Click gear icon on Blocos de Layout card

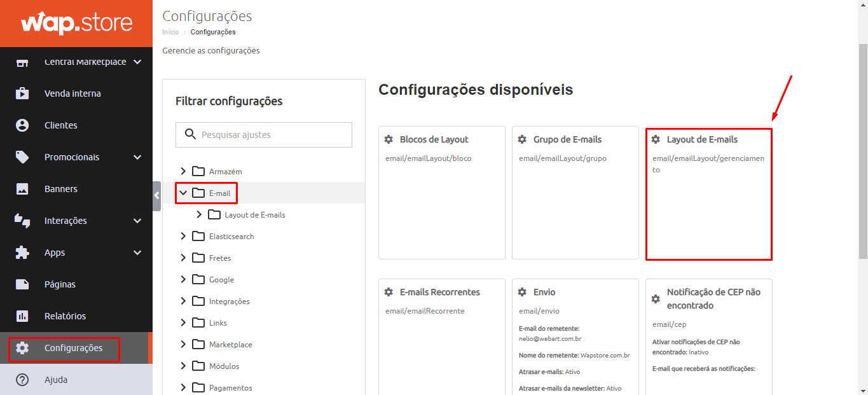(x=389, y=139)
